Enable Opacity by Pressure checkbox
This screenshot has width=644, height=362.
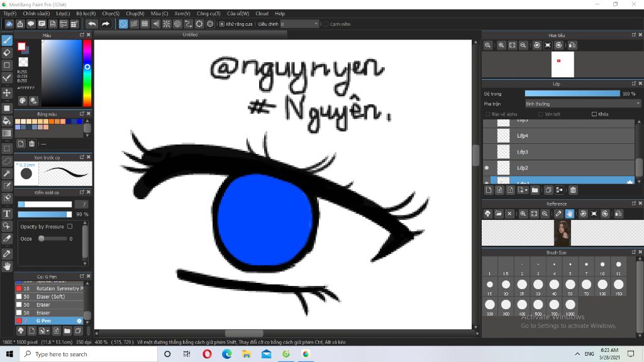point(70,226)
